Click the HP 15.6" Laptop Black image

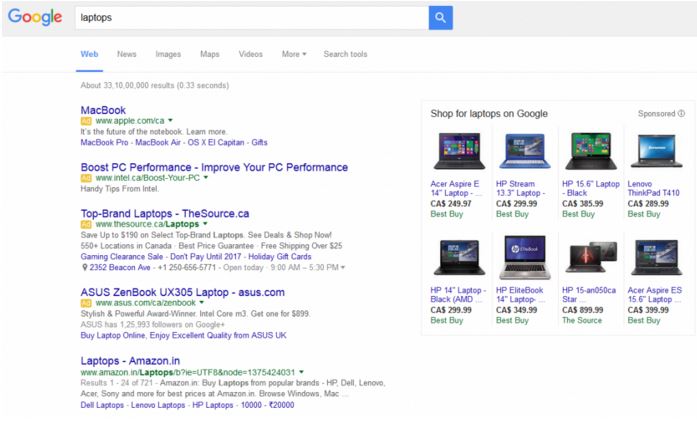(591, 151)
